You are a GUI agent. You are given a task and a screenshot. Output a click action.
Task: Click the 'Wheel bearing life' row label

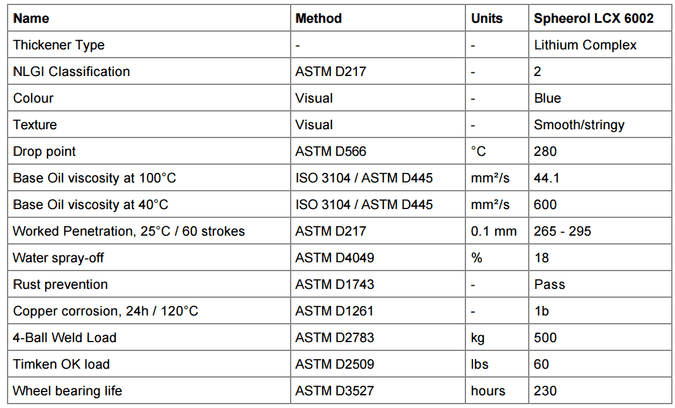65,390
